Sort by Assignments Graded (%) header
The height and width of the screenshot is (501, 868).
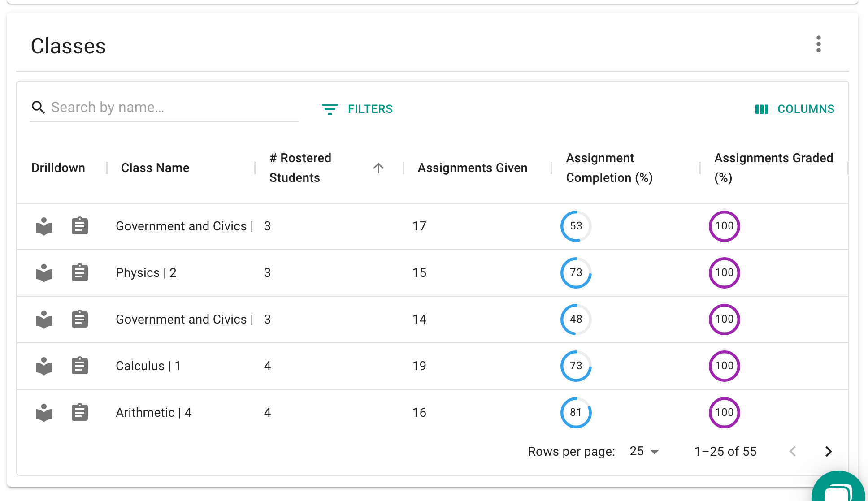(773, 168)
